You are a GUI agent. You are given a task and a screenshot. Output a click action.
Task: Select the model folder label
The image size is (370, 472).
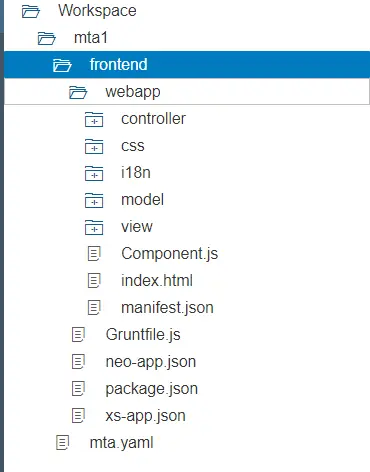[x=142, y=200]
